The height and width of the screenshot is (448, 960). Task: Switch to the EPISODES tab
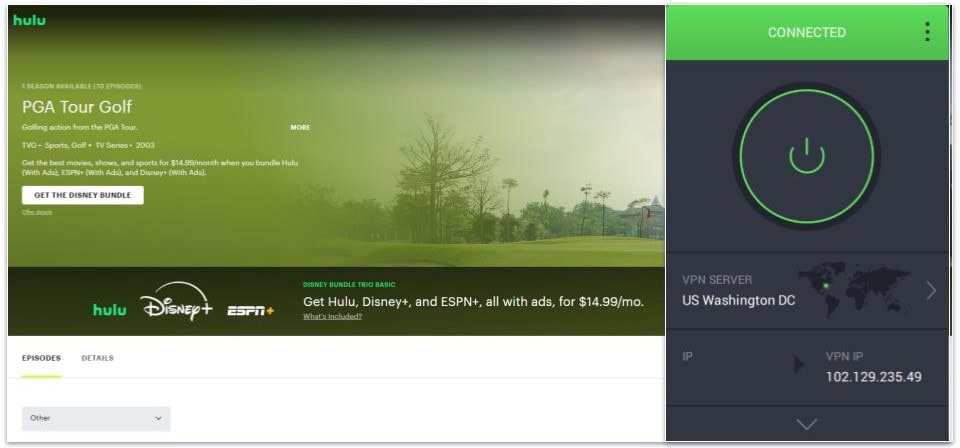point(41,358)
